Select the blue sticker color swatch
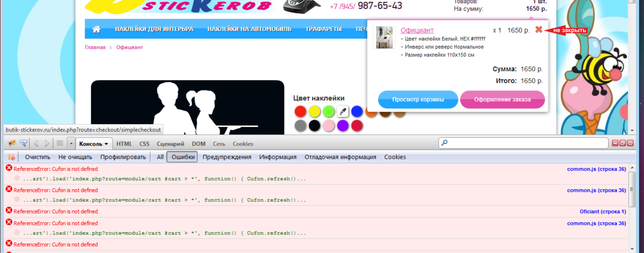This screenshot has width=644, height=253. [357, 112]
